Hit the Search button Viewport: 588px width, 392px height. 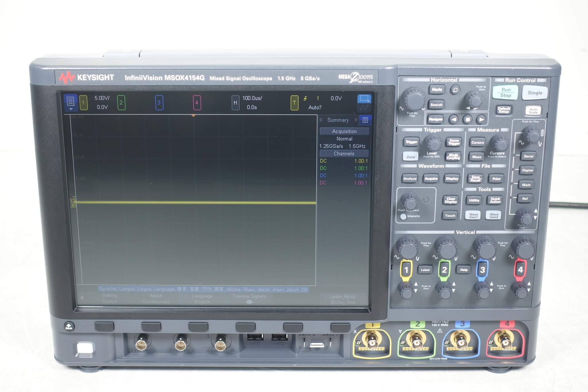point(436,105)
